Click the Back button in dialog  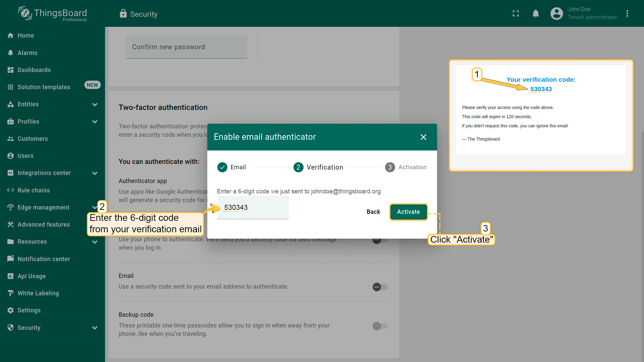point(373,212)
